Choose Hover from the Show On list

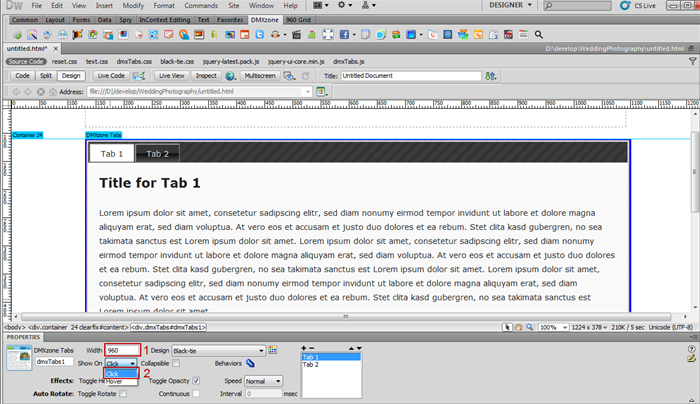115,381
